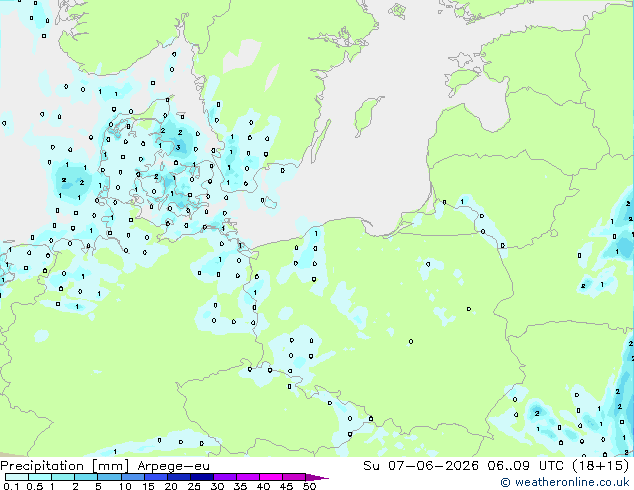This screenshot has width=634, height=490.
Task: Pick the 10 mm blue legend swatch
Action: tap(132, 477)
